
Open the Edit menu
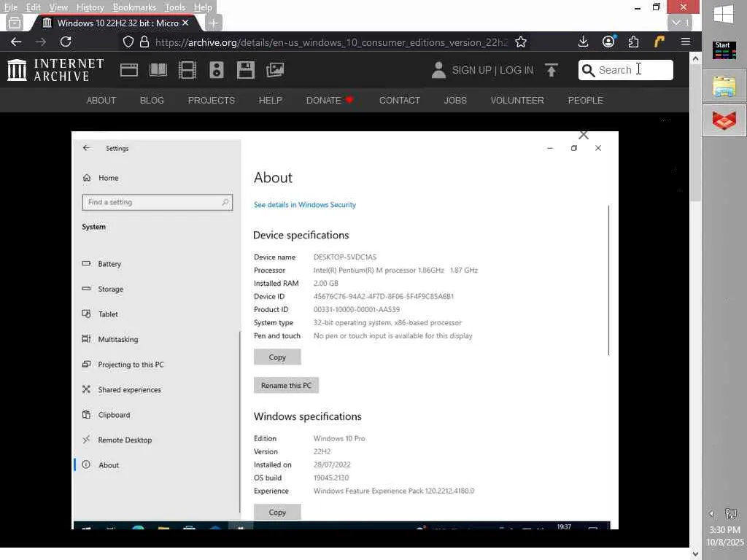[x=34, y=7]
